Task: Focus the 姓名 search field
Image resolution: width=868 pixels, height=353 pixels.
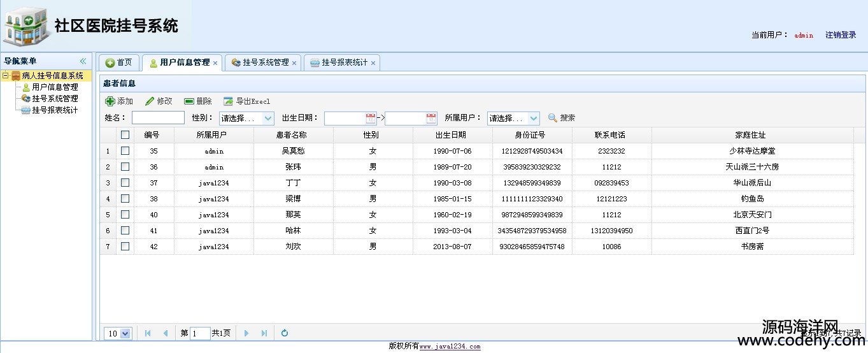Action: (x=158, y=118)
